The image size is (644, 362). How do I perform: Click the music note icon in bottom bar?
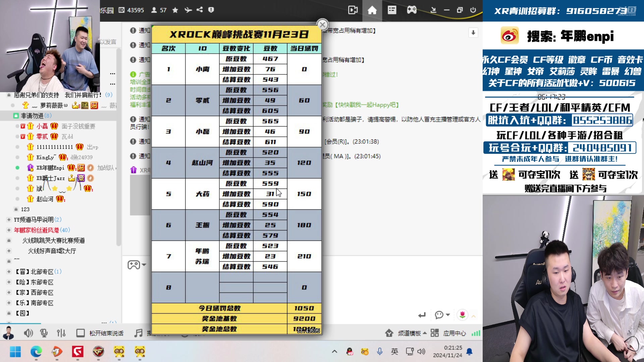point(138,333)
